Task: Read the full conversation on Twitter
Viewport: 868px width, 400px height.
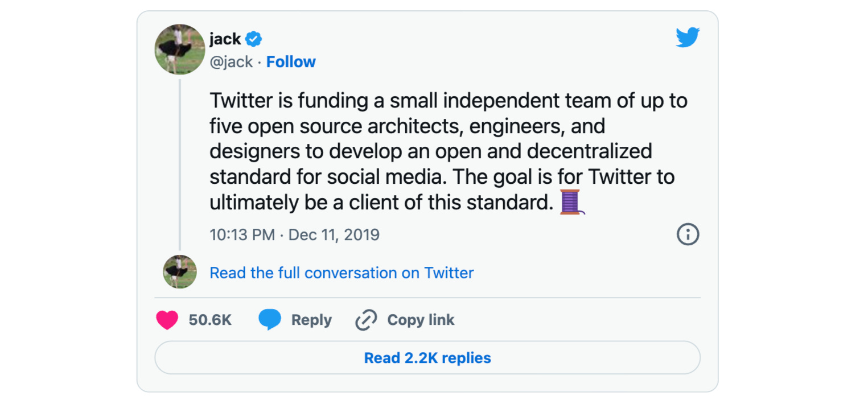Action: click(x=342, y=273)
